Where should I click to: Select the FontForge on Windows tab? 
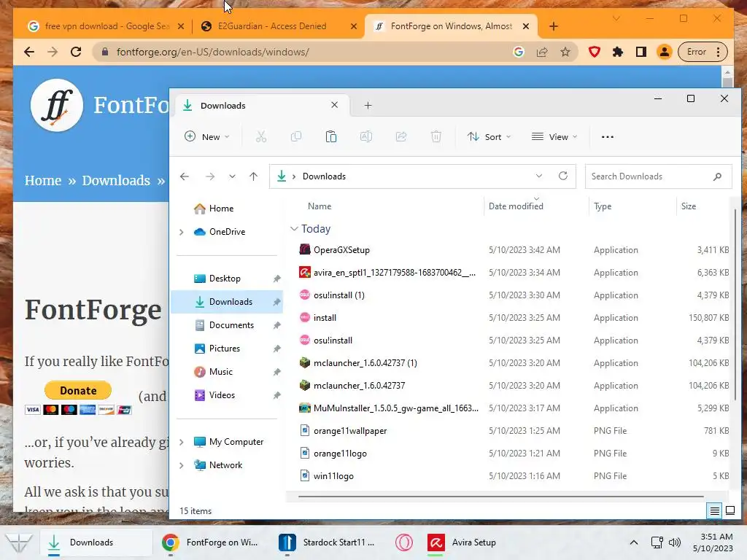[451, 26]
